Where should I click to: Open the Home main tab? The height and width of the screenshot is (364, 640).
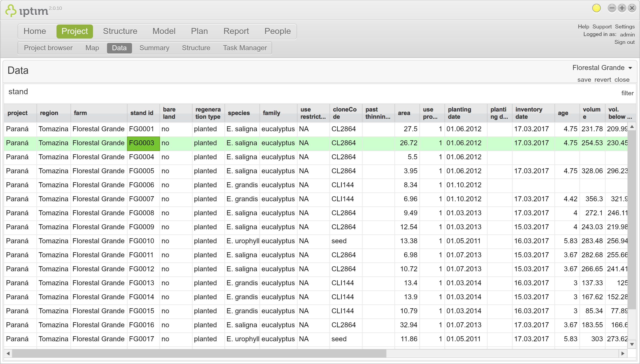35,31
